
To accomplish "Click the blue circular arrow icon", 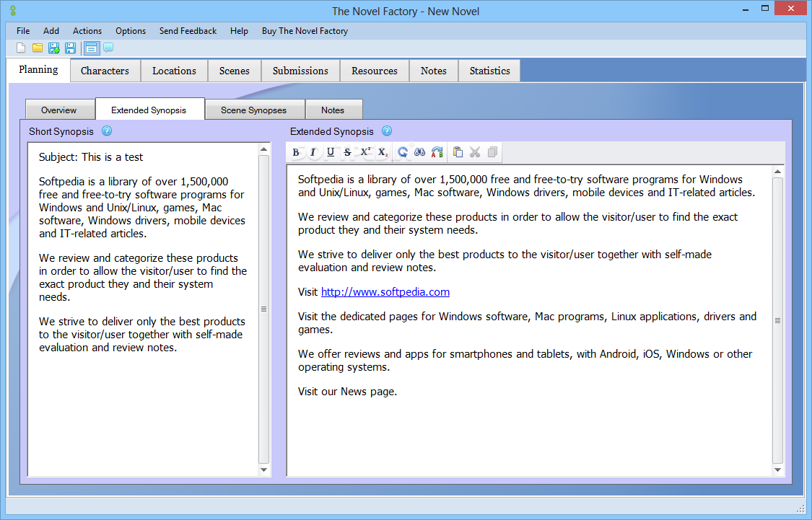I will click(402, 152).
